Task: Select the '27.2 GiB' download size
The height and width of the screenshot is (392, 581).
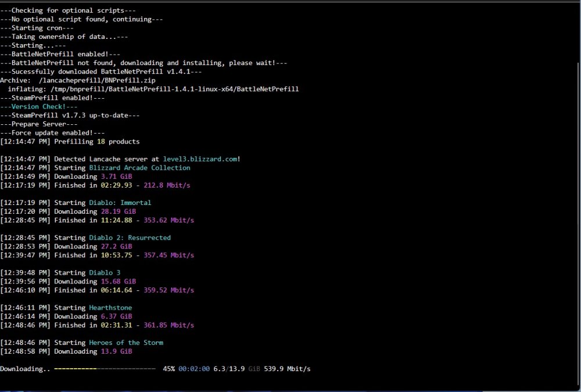Action: click(116, 246)
